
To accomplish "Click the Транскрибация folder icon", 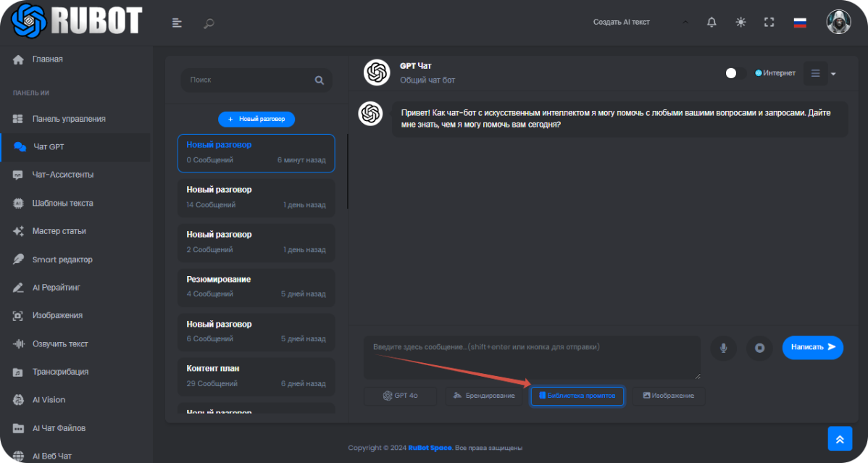I will (x=18, y=372).
